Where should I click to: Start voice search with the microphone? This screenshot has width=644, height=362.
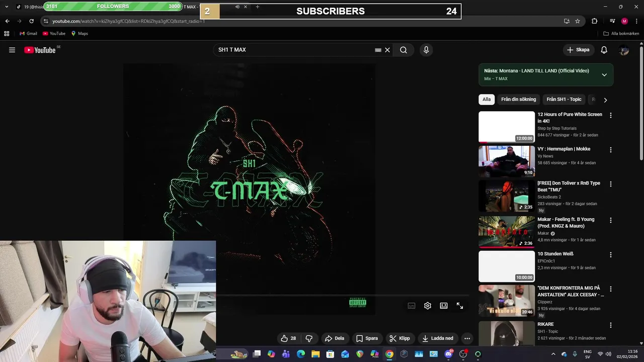coord(426,50)
